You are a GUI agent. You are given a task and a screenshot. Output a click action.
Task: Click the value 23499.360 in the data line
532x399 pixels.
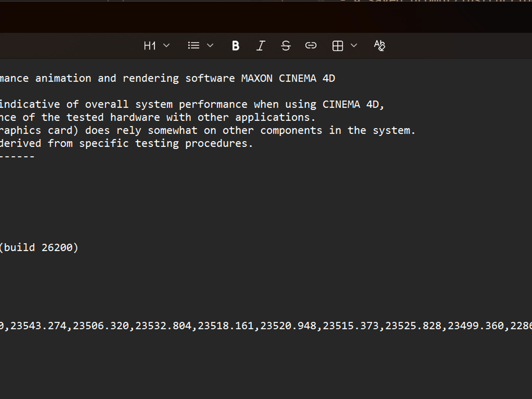coord(476,326)
